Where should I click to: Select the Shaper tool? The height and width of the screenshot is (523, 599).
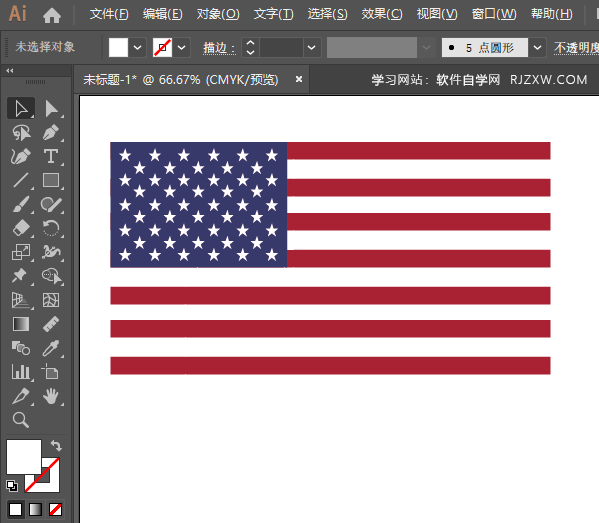click(51, 204)
